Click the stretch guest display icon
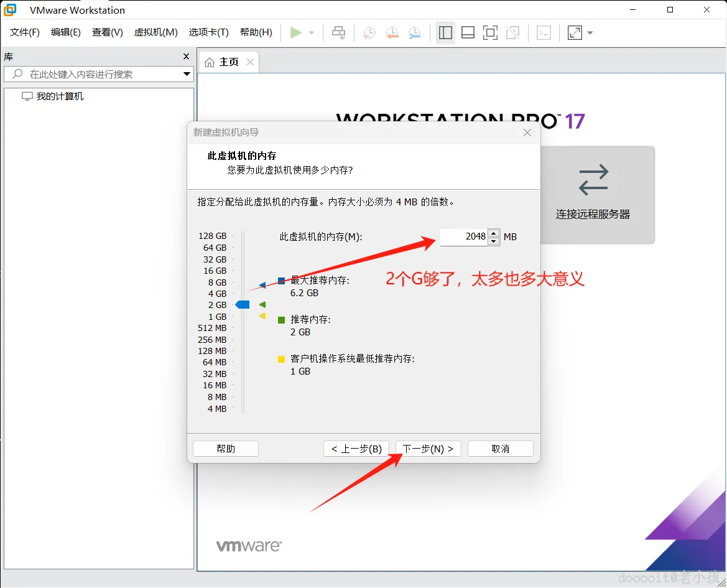Viewport: 727px width, 588px height. click(x=575, y=32)
